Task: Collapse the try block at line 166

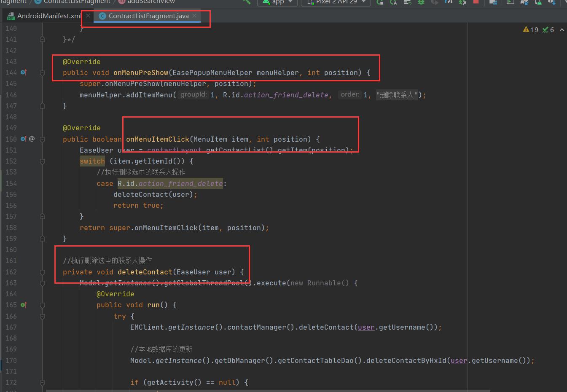Action: click(x=42, y=317)
